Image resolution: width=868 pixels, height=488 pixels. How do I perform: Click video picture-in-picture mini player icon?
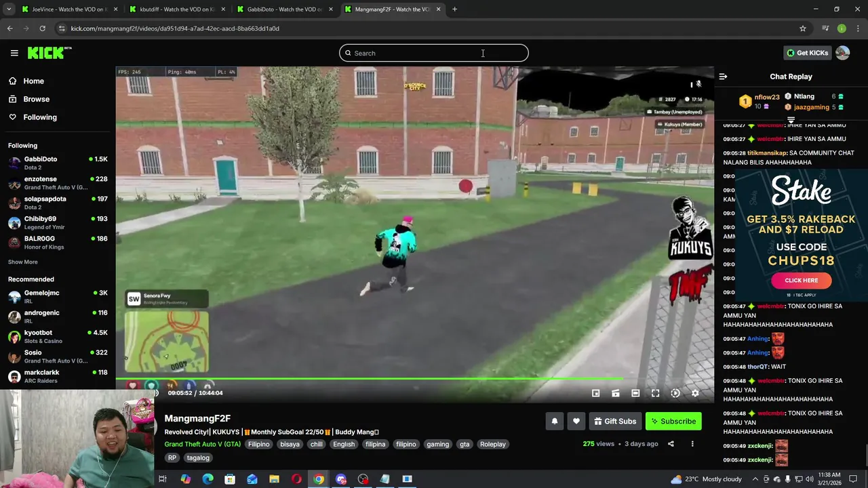point(595,393)
